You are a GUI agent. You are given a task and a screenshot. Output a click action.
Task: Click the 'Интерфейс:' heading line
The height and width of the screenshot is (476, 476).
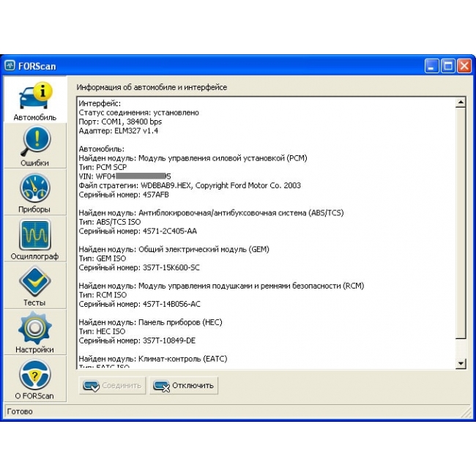click(x=100, y=103)
